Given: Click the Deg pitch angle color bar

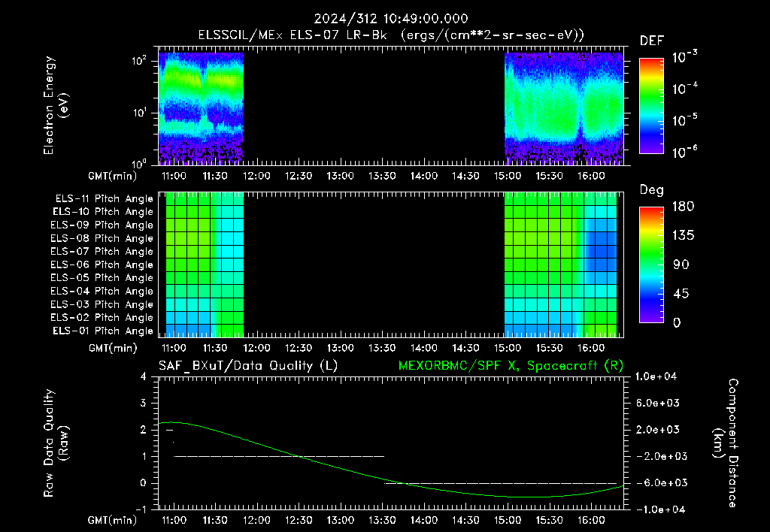Looking at the screenshot, I should (651, 265).
